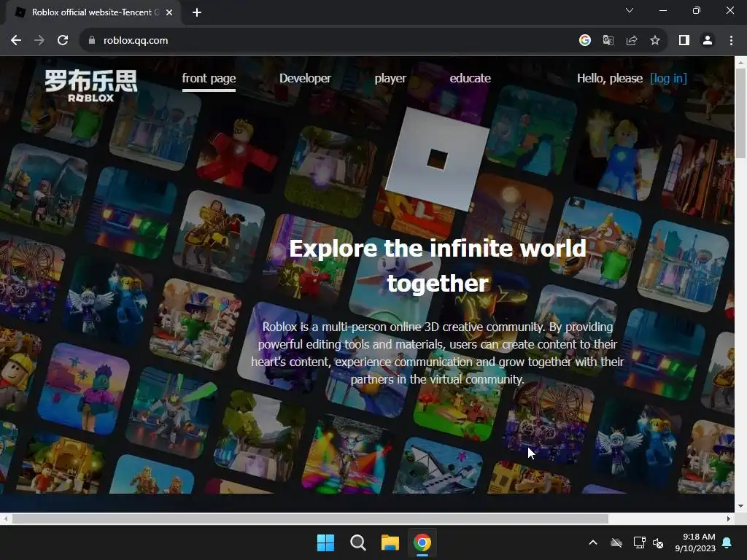Image resolution: width=747 pixels, height=560 pixels.
Task: Click the browser Back arrow
Action: [x=16, y=41]
